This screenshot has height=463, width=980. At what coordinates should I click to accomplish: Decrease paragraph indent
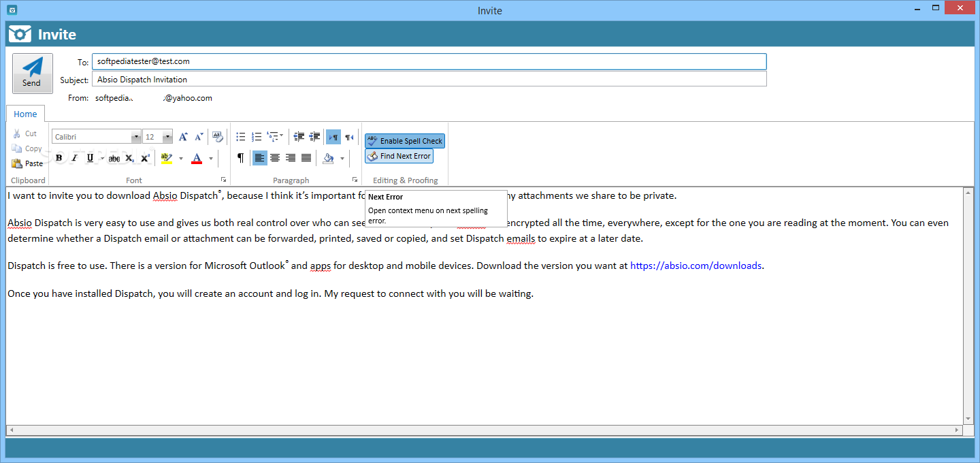[x=299, y=137]
